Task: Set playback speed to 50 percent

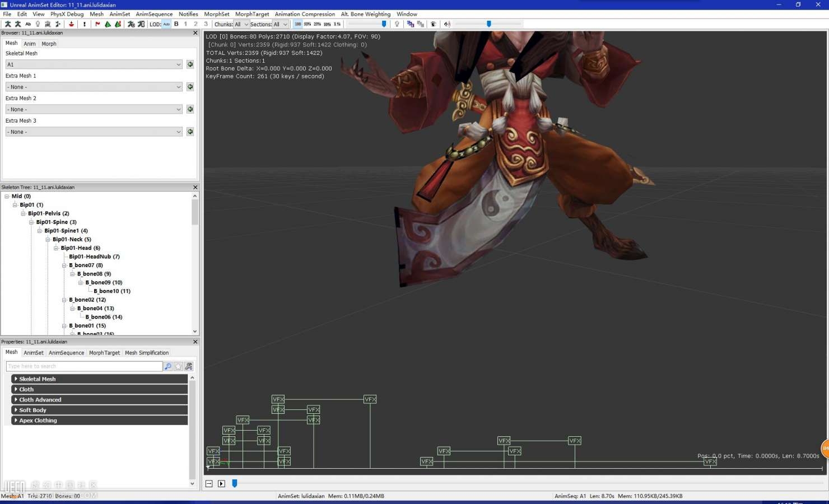Action: pos(308,24)
